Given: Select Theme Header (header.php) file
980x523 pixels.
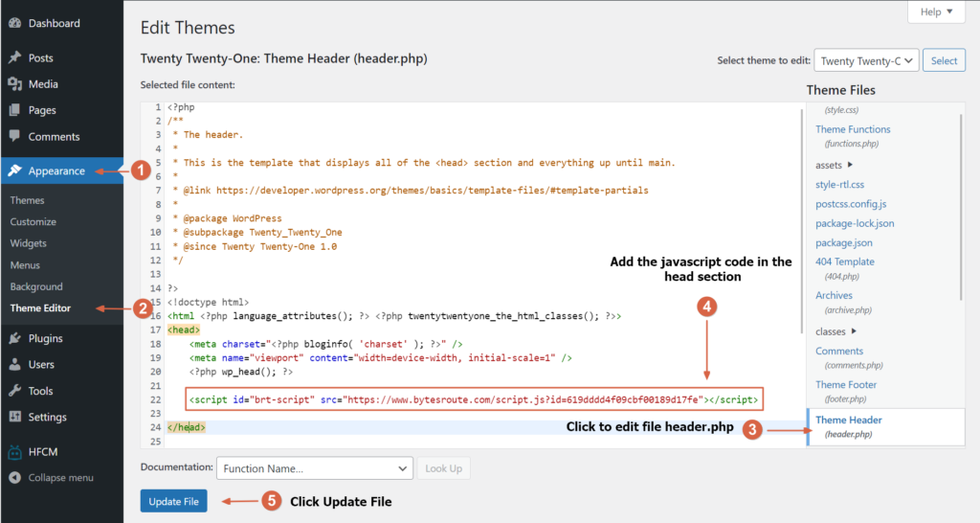Looking at the screenshot, I should 885,426.
